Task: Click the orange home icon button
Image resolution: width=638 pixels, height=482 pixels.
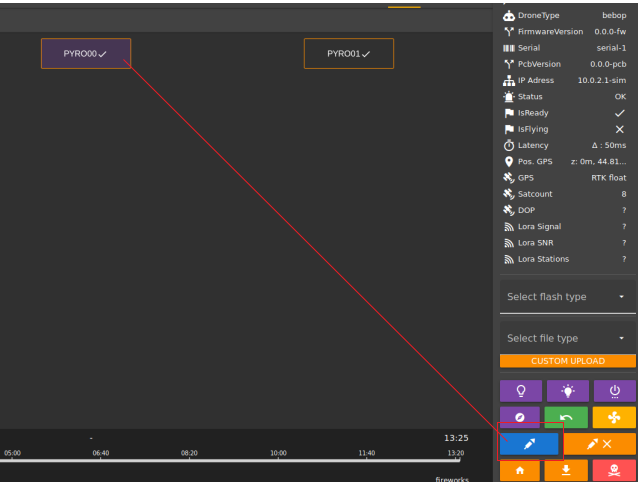Action: (520, 470)
